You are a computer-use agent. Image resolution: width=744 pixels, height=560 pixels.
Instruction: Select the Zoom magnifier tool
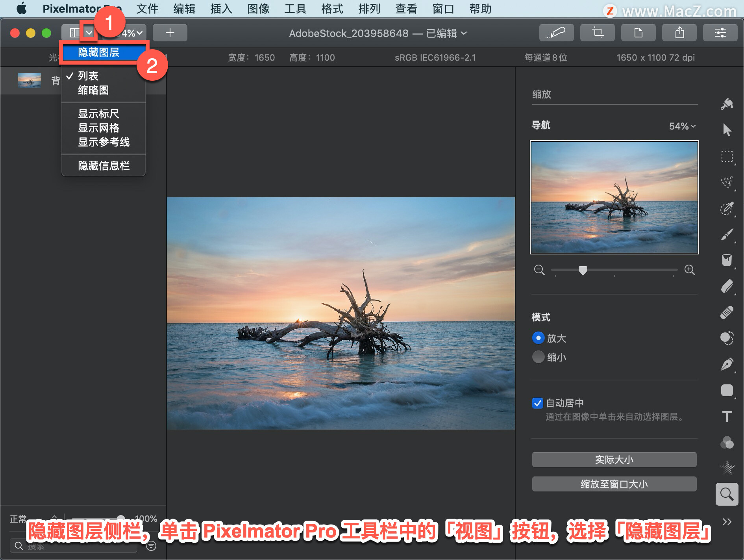click(727, 494)
